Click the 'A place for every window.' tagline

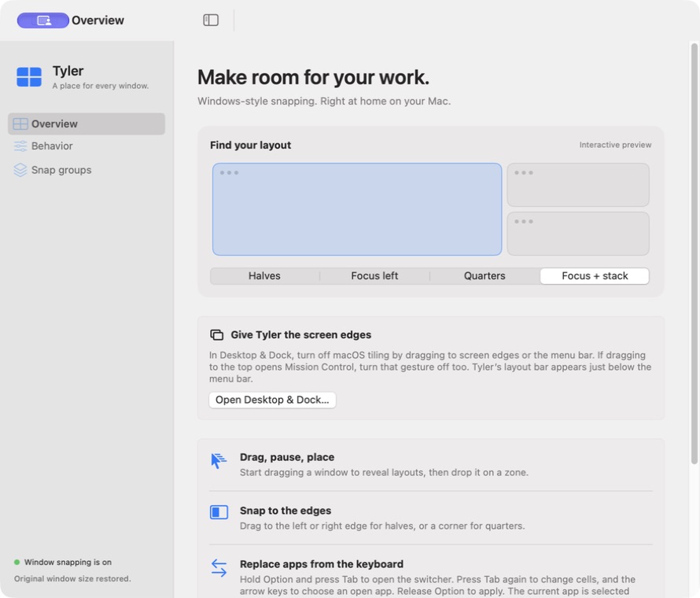[x=101, y=86]
